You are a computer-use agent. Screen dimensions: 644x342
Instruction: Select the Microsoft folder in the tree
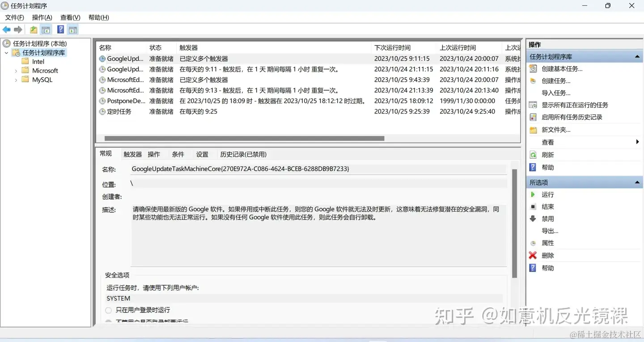45,71
